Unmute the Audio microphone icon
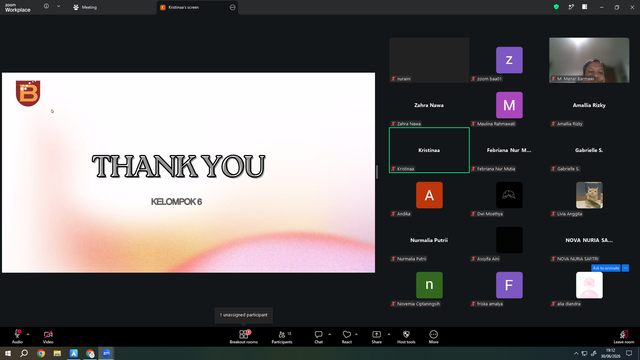 coord(17,334)
